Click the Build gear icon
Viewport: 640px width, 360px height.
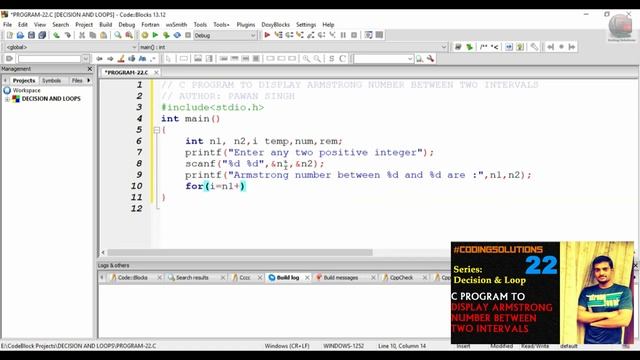(144, 36)
